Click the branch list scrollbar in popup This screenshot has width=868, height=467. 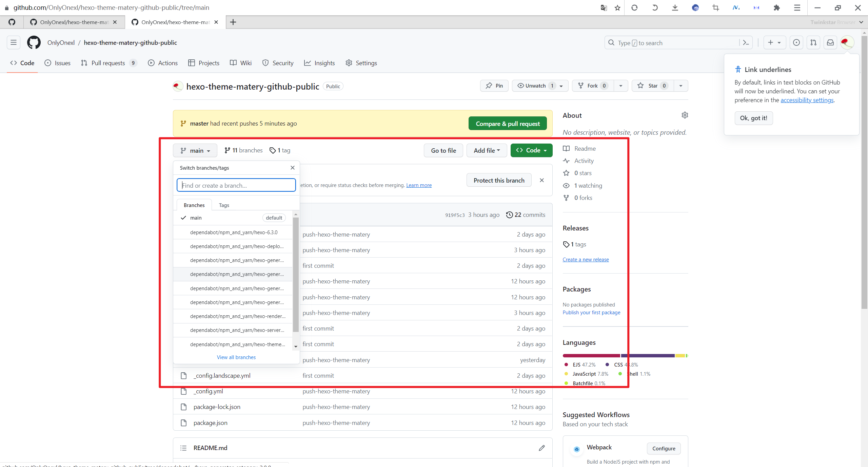pos(296,274)
